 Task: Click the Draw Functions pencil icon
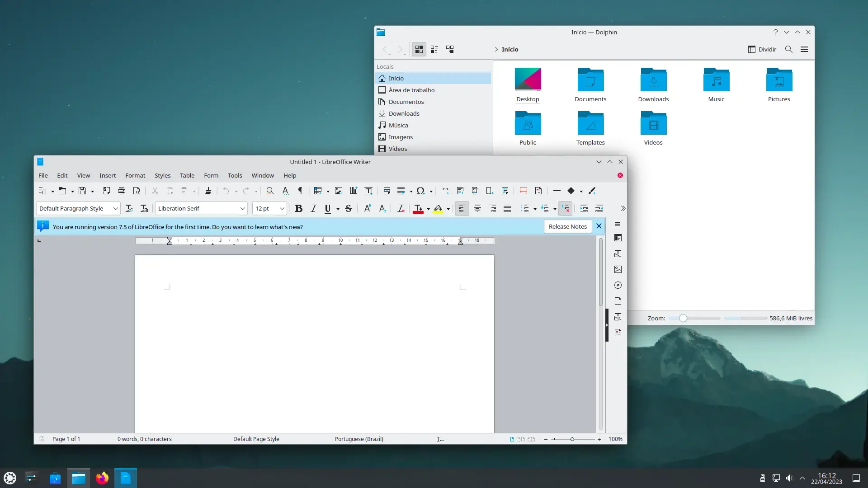tap(592, 191)
